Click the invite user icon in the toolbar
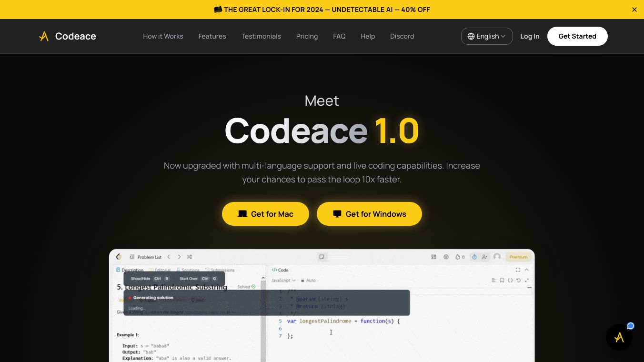The width and height of the screenshot is (644, 362). [x=484, y=257]
